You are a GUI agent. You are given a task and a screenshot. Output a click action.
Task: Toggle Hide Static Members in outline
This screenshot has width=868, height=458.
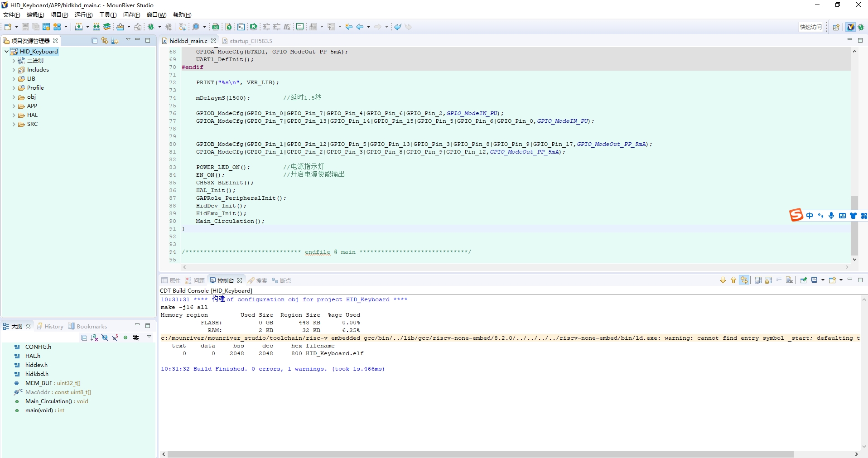(115, 337)
